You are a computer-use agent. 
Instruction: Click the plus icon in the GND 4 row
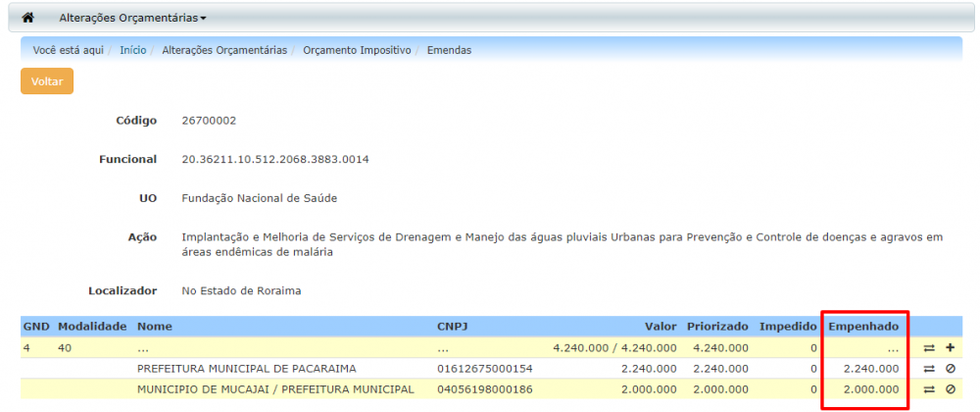(x=950, y=347)
